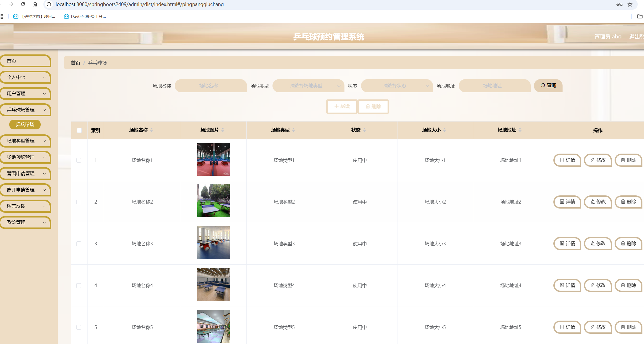Open the 请选择状态 dropdown

tap(397, 86)
